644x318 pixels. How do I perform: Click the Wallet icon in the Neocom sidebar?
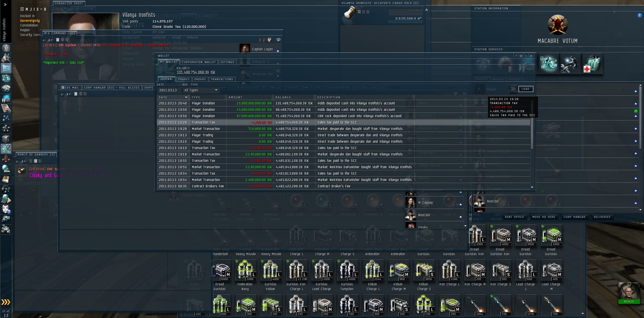[x=6, y=149]
